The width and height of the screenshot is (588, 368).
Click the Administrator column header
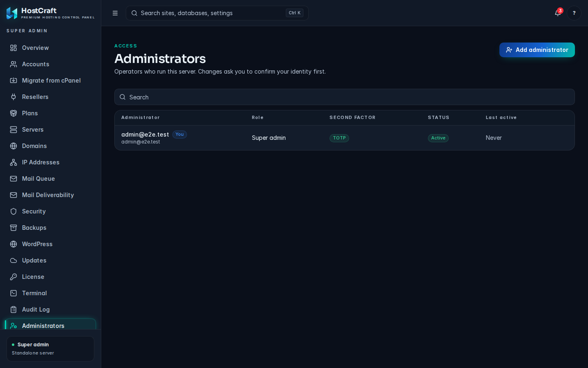(x=140, y=118)
